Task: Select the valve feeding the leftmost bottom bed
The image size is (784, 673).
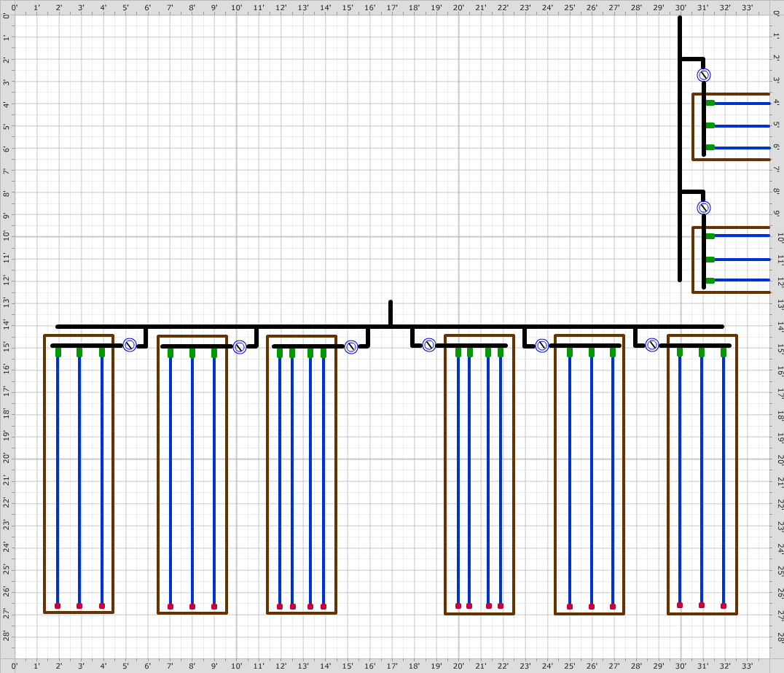Action: click(130, 345)
